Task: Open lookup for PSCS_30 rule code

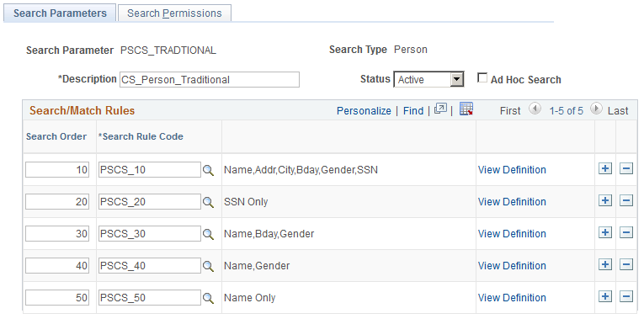Action: 209,235
